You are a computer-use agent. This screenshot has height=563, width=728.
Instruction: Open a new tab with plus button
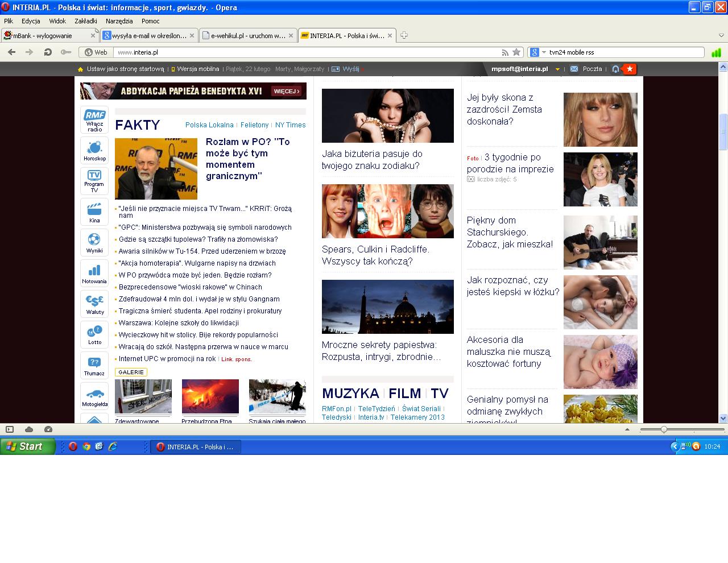404,35
